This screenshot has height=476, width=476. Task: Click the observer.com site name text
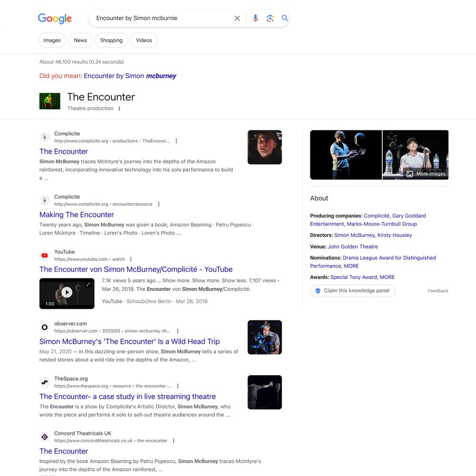pyautogui.click(x=70, y=324)
